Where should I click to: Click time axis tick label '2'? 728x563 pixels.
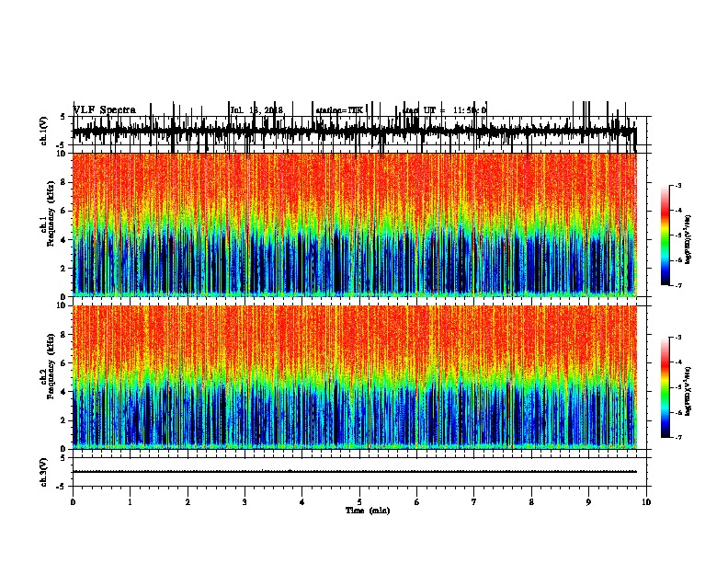click(x=188, y=501)
